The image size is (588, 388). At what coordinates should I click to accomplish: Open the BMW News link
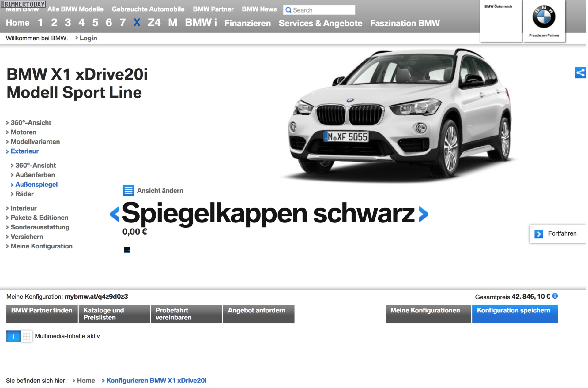coord(259,9)
